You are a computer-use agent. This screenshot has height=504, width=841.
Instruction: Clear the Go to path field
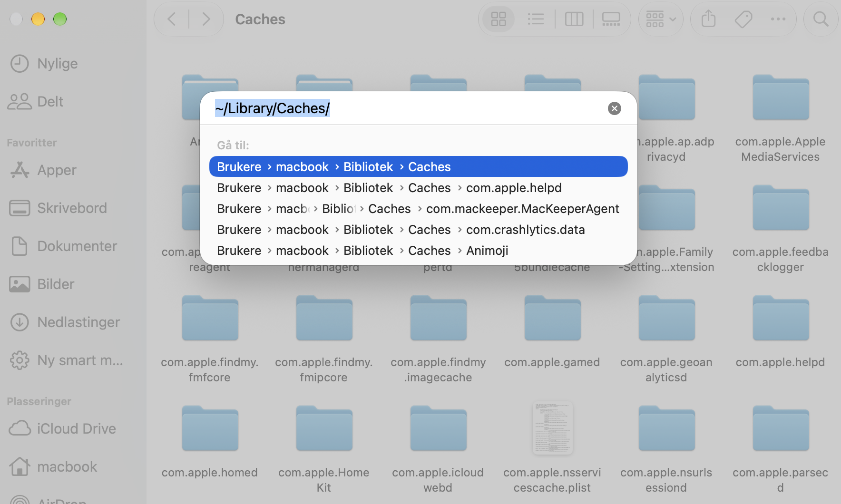tap(615, 108)
